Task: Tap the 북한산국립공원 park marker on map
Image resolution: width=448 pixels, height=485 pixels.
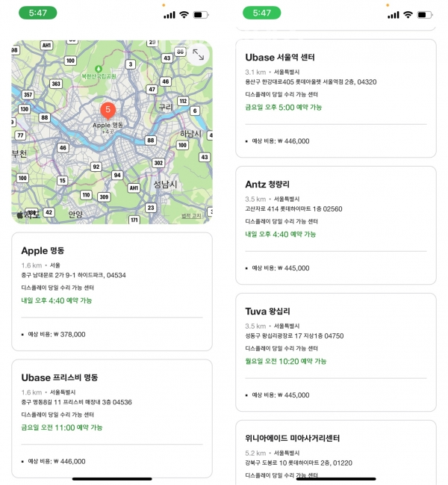Action: pos(99,72)
